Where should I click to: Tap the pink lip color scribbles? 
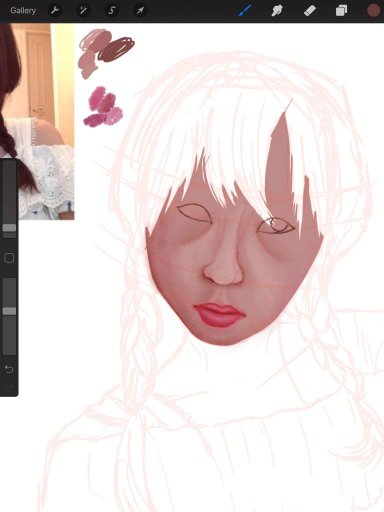[103, 107]
